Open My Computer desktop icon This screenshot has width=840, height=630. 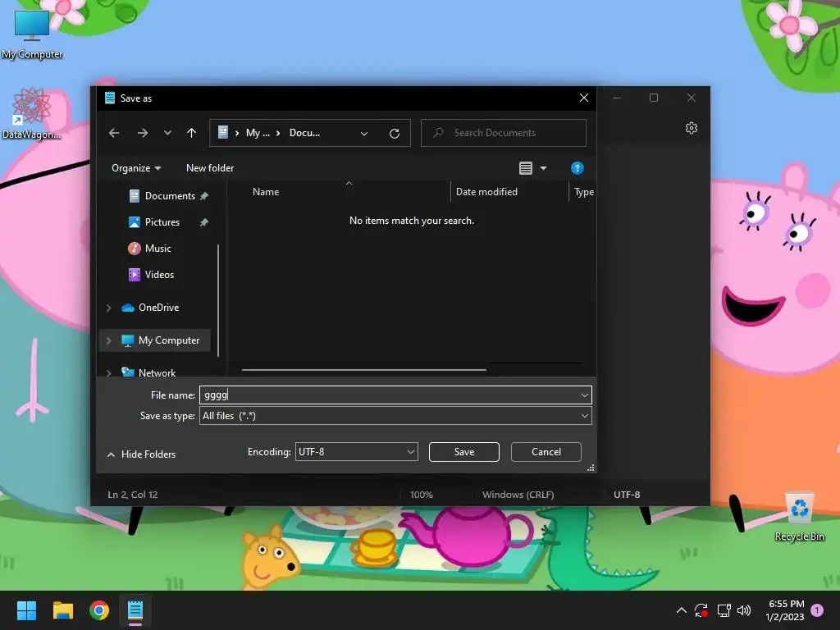[32, 34]
